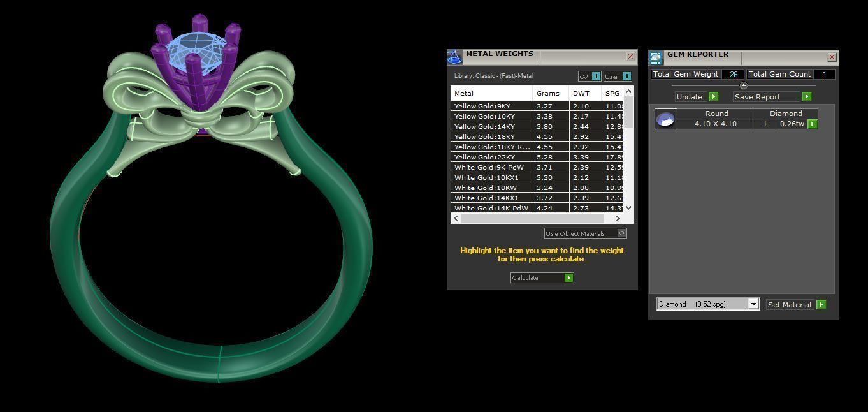Click the DWT column header
Screen dimensions: 868x412
[x=585, y=93]
